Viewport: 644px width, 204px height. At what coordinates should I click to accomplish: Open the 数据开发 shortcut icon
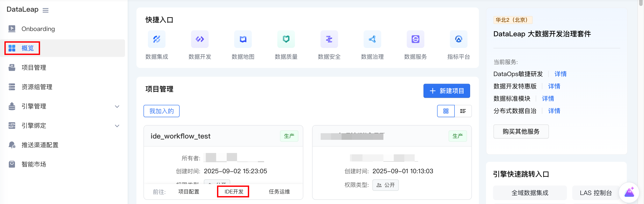[x=200, y=39]
